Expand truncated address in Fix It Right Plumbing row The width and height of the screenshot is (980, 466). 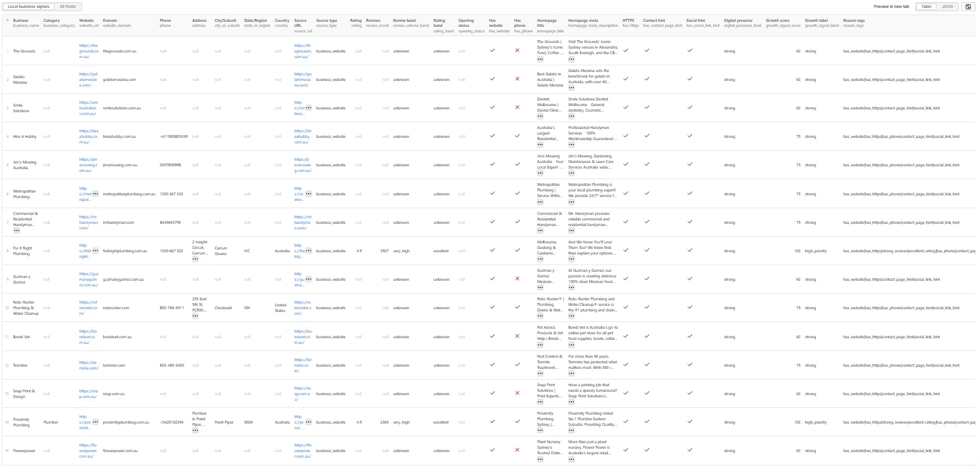[195, 259]
